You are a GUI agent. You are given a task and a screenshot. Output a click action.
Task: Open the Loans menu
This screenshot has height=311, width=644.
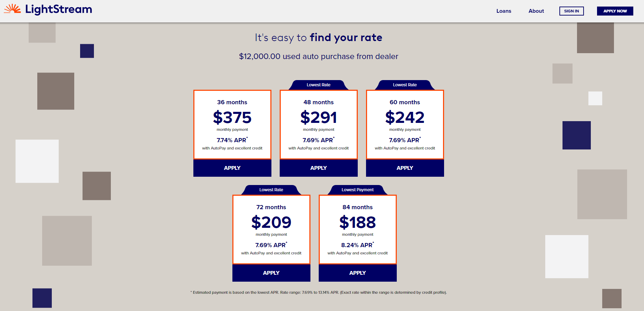504,11
